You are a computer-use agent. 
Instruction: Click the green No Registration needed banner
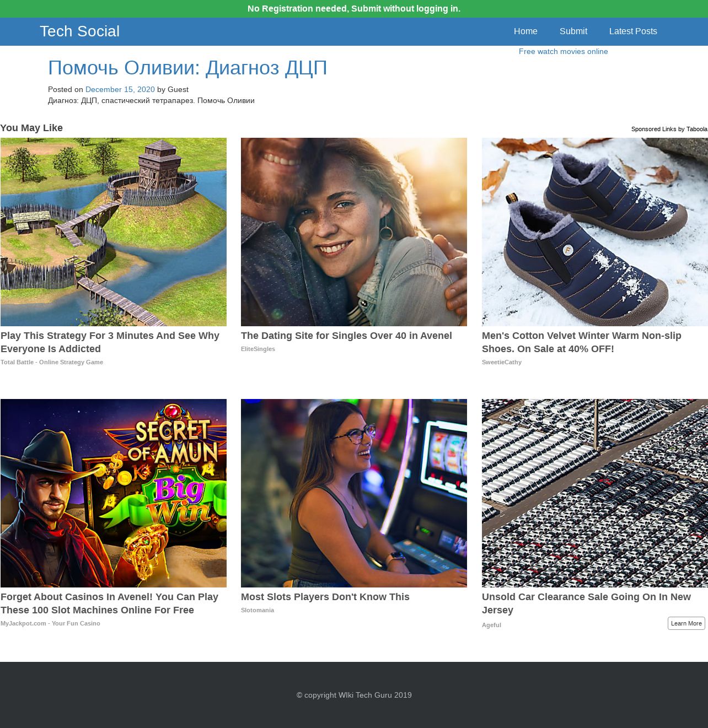(x=354, y=9)
